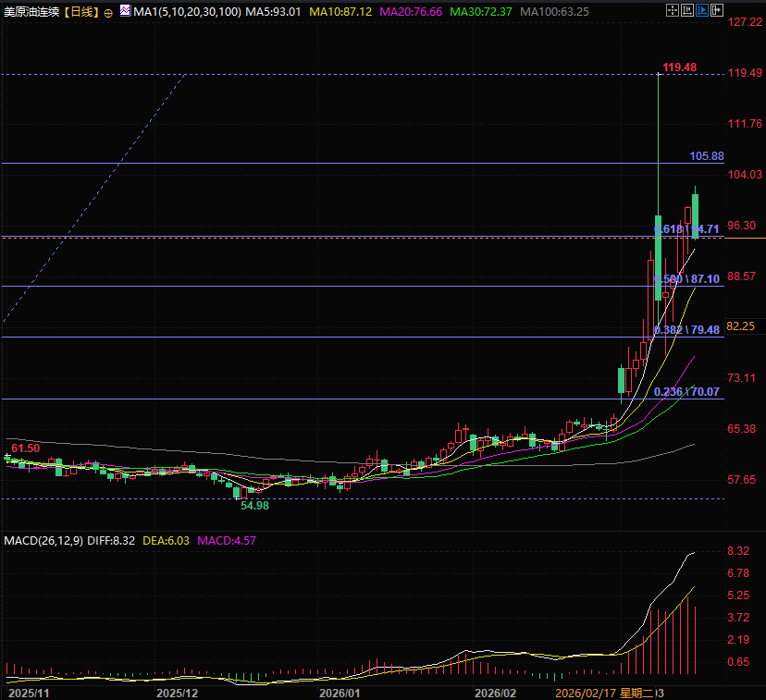Click the 57.65 price axis value
Screen dimensions: 766x700
(742, 480)
